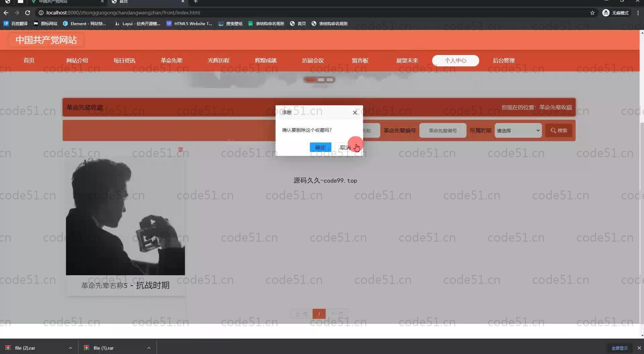Image resolution: width=644 pixels, height=354 pixels.
Task: Go to the previous page in pagination
Action: pos(301,314)
